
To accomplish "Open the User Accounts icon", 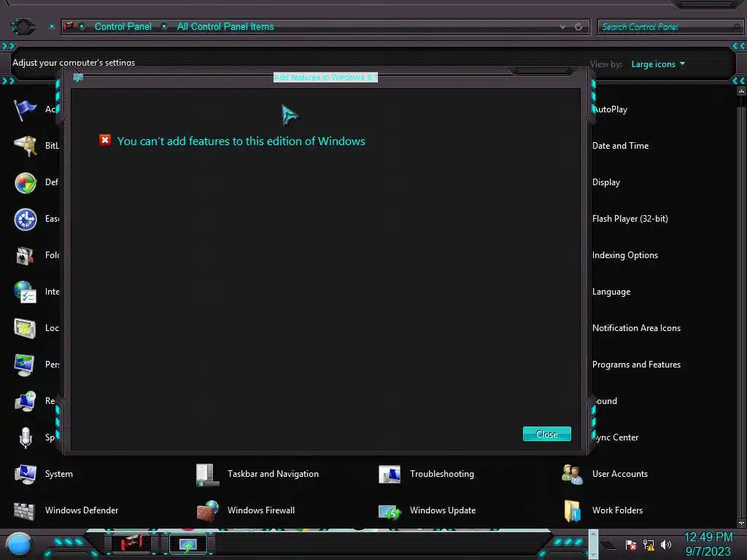I will click(572, 474).
